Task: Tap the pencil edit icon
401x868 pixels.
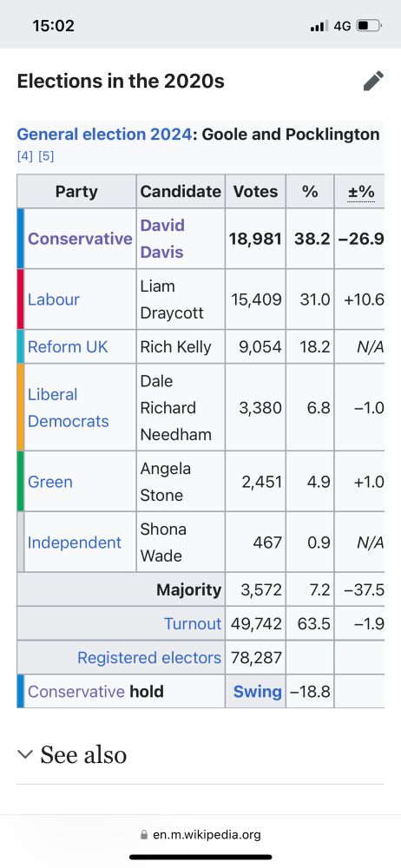Action: tap(373, 81)
